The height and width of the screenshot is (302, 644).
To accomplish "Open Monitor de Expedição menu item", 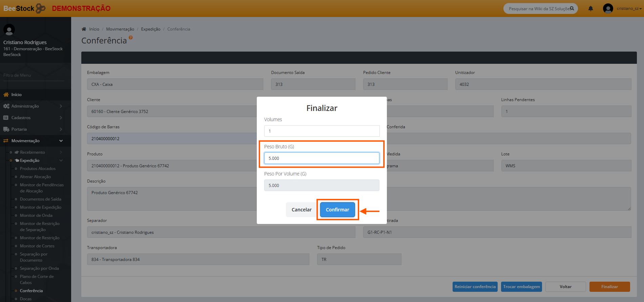I will [40, 207].
